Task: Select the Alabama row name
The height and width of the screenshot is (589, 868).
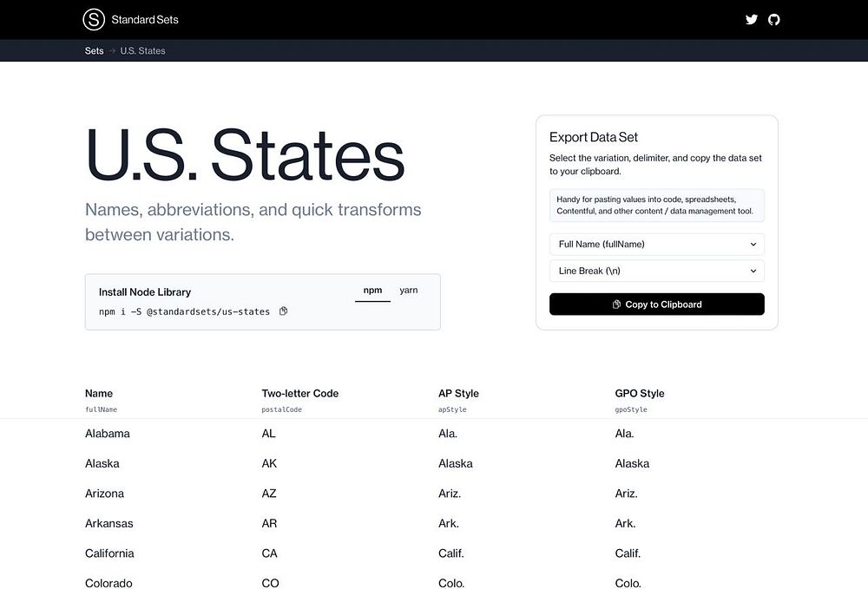Action: point(108,434)
